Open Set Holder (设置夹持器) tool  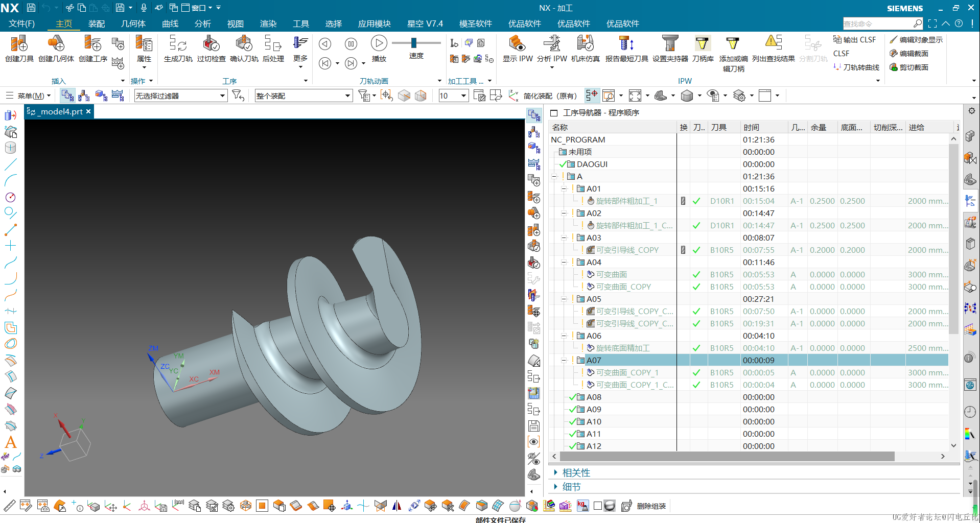[x=670, y=49]
